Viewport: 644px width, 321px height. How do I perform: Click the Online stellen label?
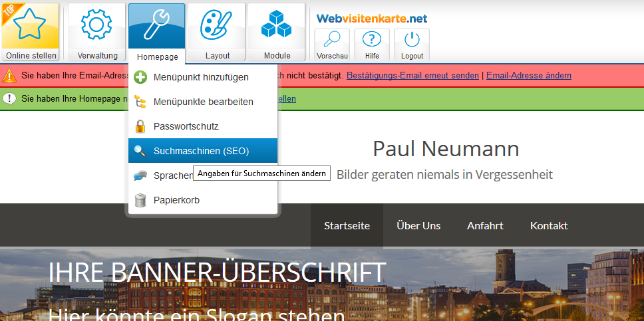coord(31,55)
